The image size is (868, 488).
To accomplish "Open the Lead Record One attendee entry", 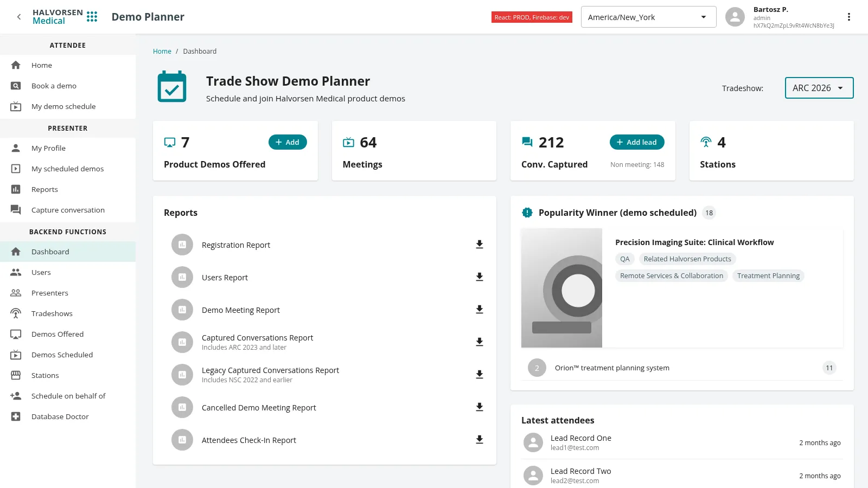I will 682,442.
